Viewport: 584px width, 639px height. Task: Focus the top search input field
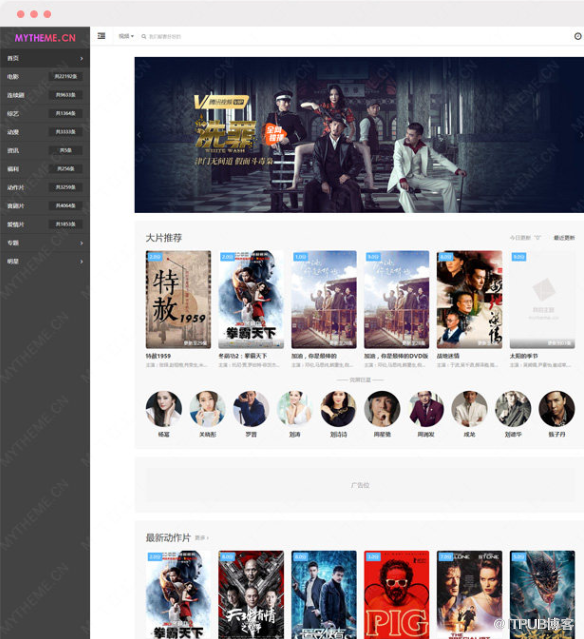[x=165, y=37]
